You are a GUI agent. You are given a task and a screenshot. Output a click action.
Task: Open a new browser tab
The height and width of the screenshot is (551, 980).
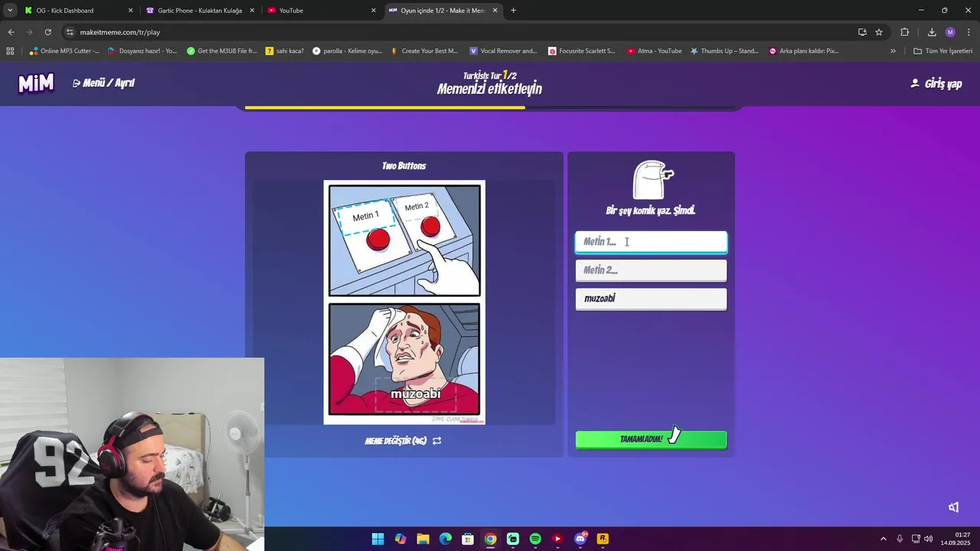coord(513,11)
